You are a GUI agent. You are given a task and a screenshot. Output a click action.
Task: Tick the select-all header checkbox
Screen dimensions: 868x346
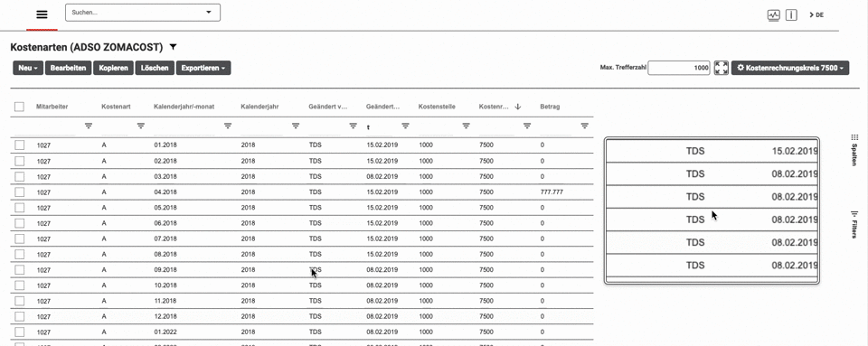click(19, 107)
